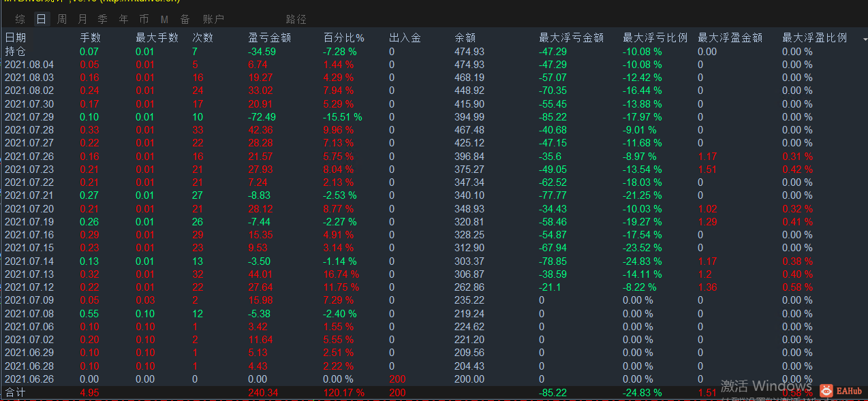This screenshot has width=868, height=401.
Task: Click the 240.34 total profit cell
Action: (x=263, y=393)
